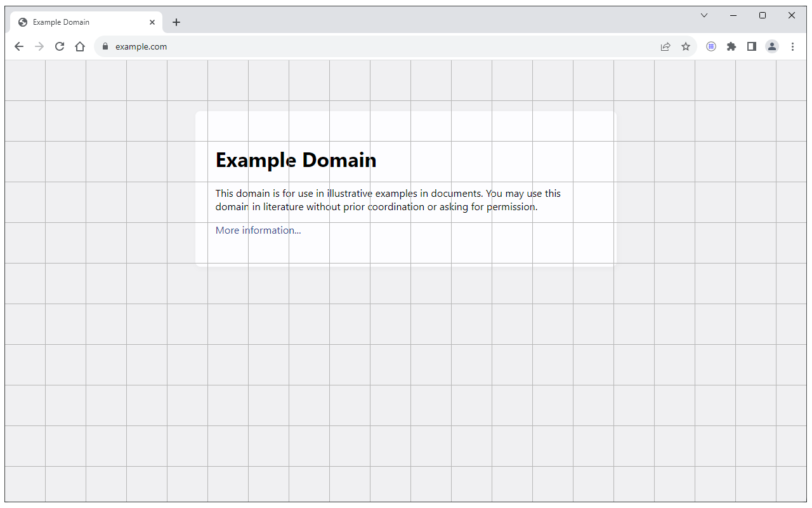
Task: Select the Example Domain tab
Action: (76, 22)
